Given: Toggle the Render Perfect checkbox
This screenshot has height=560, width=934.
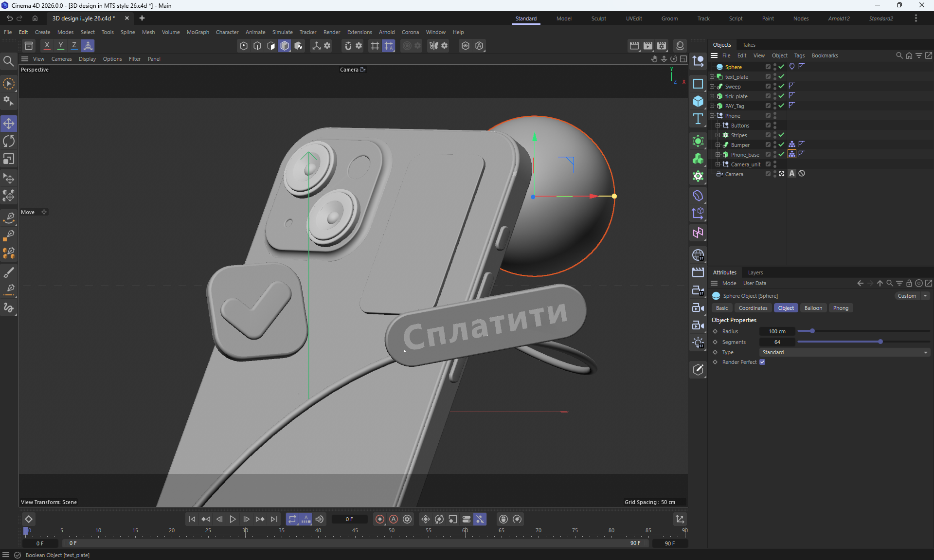Looking at the screenshot, I should (762, 362).
